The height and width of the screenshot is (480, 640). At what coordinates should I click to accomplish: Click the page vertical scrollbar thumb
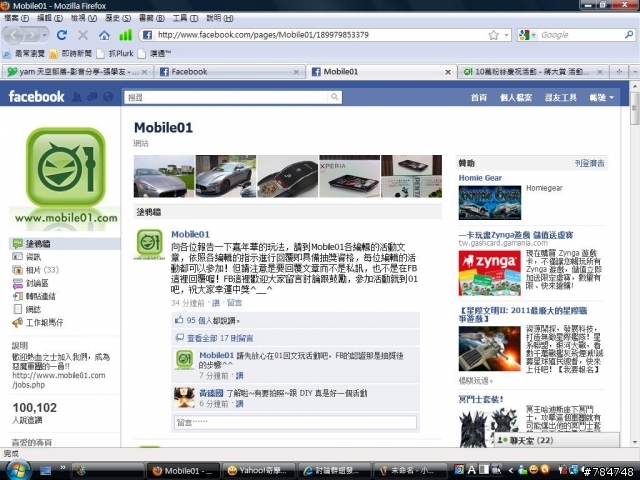(x=635, y=108)
